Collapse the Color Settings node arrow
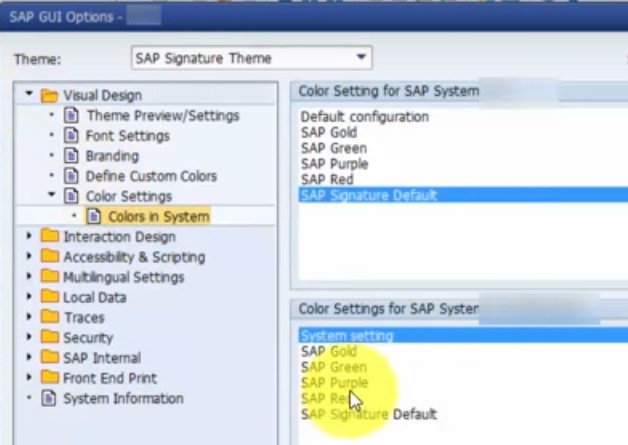 (x=52, y=195)
